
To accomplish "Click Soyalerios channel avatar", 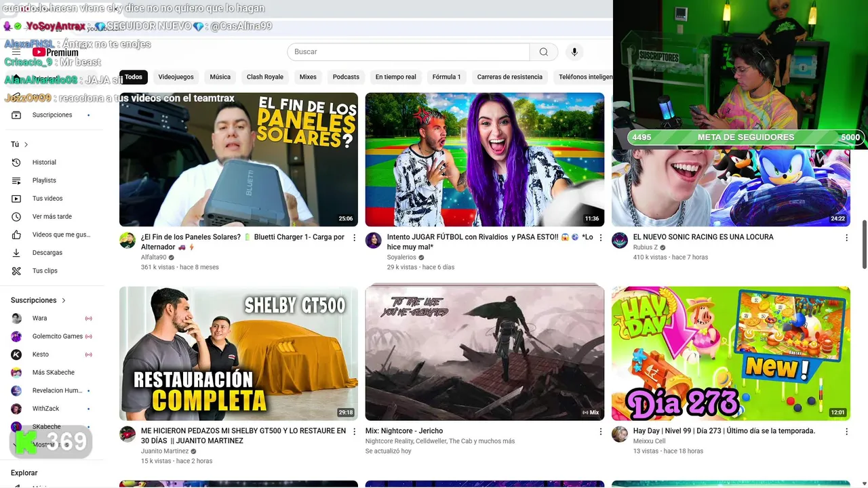I will point(374,241).
